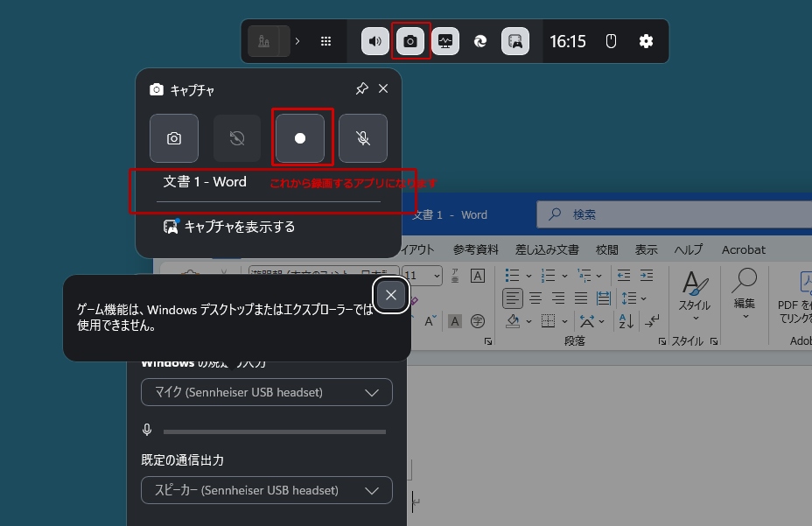Apply numbered list in Word

[548, 275]
